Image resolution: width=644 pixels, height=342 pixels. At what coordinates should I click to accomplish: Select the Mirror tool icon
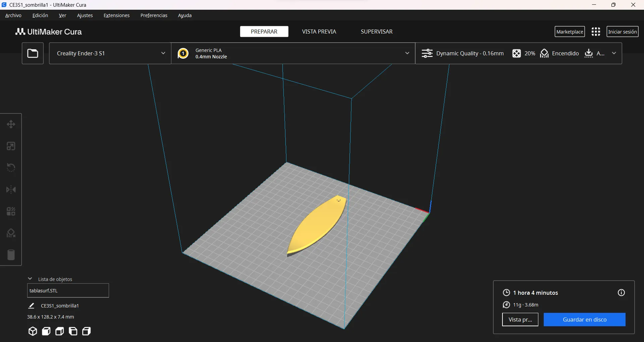click(x=11, y=190)
